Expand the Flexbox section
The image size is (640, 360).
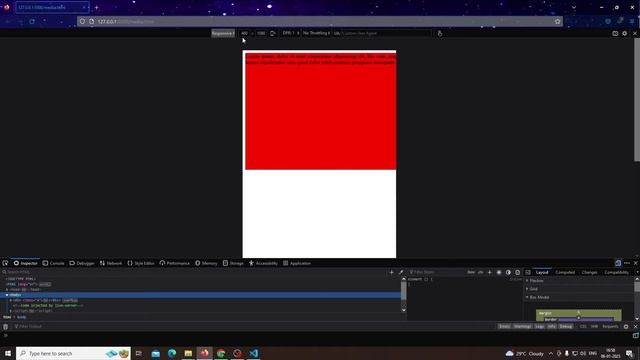(579, 280)
